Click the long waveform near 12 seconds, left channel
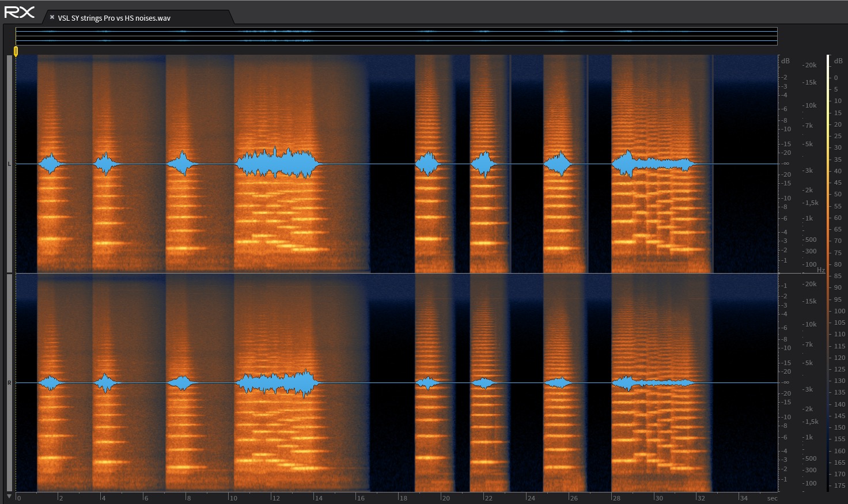The height and width of the screenshot is (504, 848). point(278,163)
